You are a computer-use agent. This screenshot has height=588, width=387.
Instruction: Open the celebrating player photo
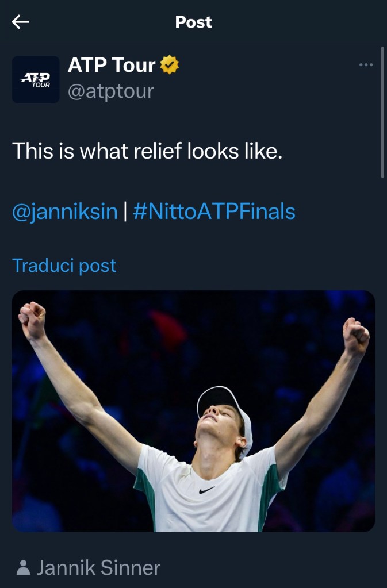[x=193, y=410]
